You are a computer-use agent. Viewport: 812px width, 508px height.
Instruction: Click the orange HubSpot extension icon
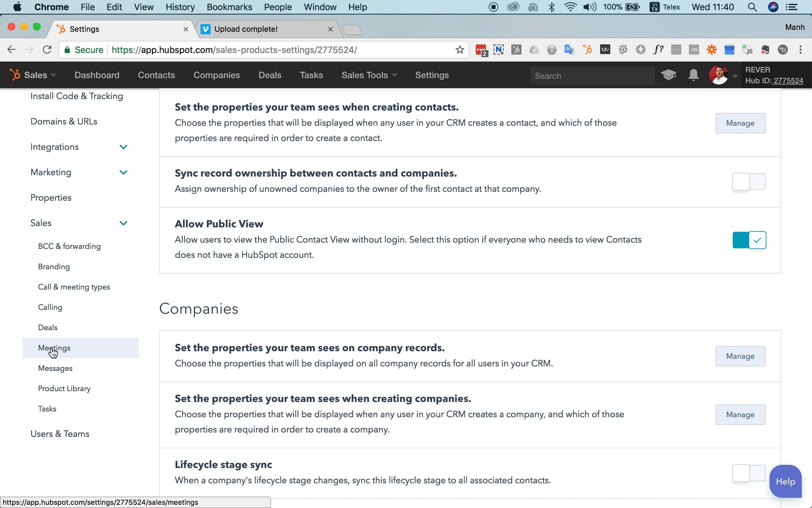click(587, 50)
